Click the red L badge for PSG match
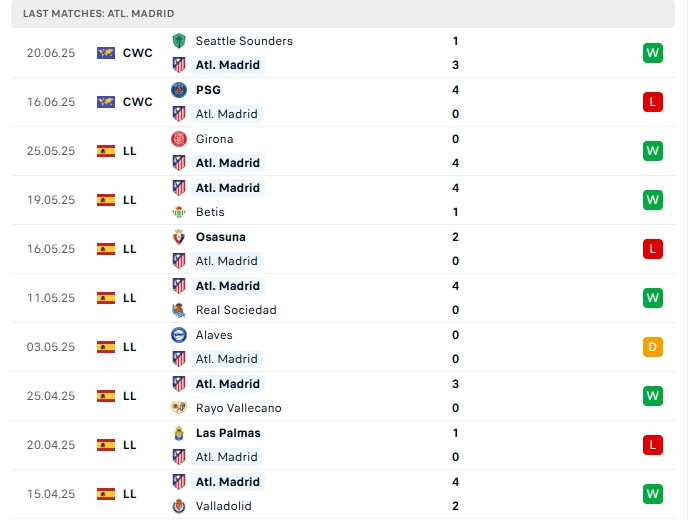This screenshot has width=688, height=520. [x=653, y=102]
